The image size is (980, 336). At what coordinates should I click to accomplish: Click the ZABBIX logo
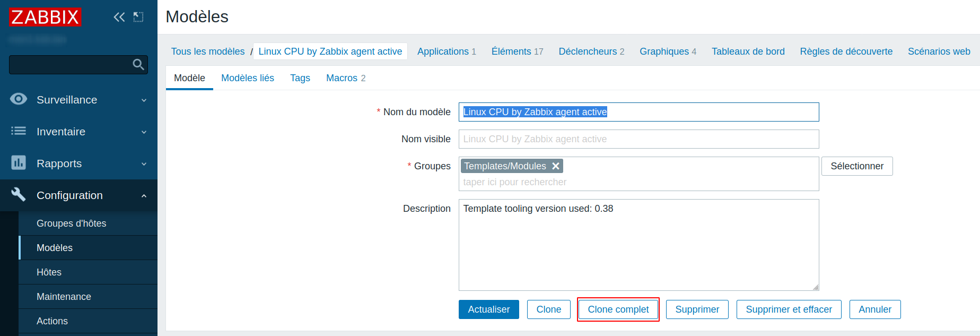(x=45, y=17)
